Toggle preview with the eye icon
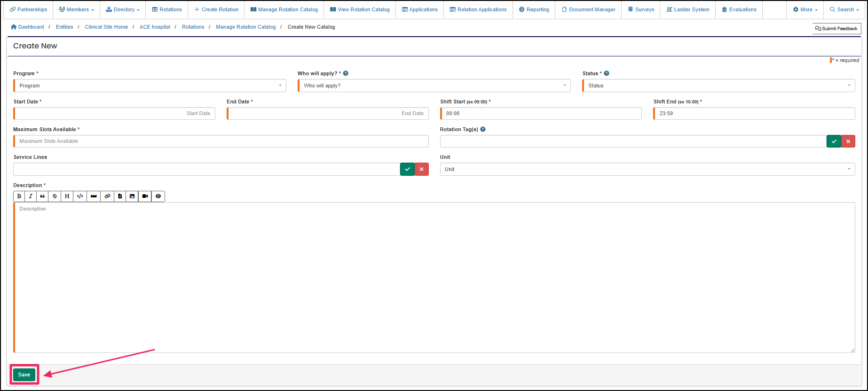868x391 pixels. 158,196
